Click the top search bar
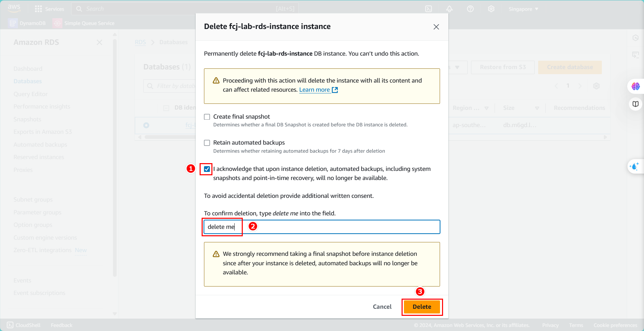 point(185,9)
